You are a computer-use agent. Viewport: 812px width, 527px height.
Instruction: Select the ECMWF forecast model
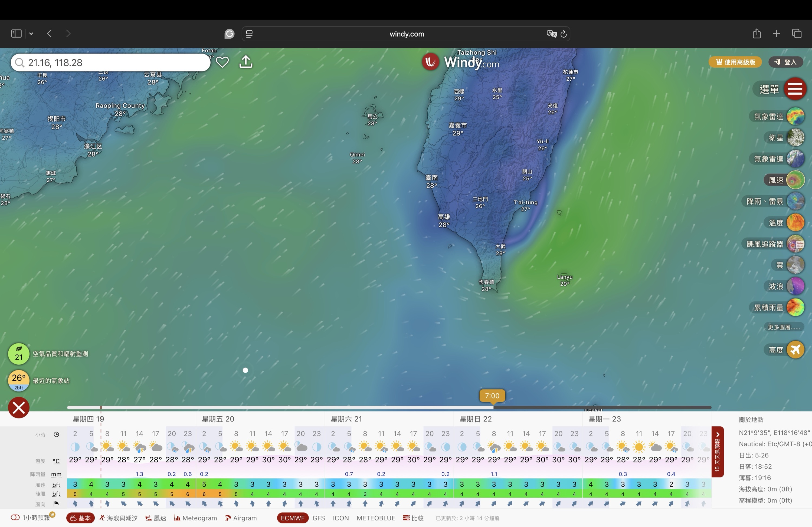pyautogui.click(x=293, y=518)
